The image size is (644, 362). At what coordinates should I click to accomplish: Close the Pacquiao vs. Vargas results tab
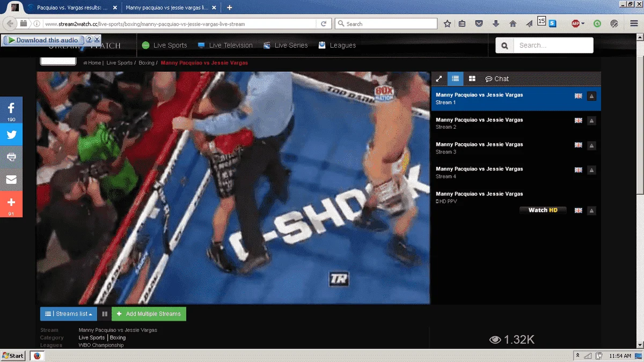(x=115, y=8)
